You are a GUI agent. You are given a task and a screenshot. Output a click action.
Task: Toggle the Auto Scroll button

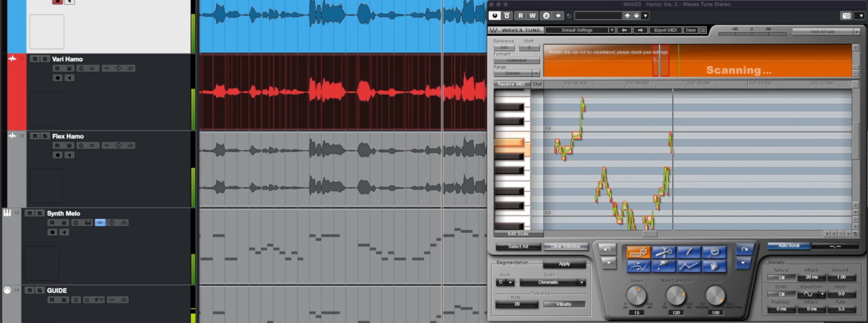(789, 246)
